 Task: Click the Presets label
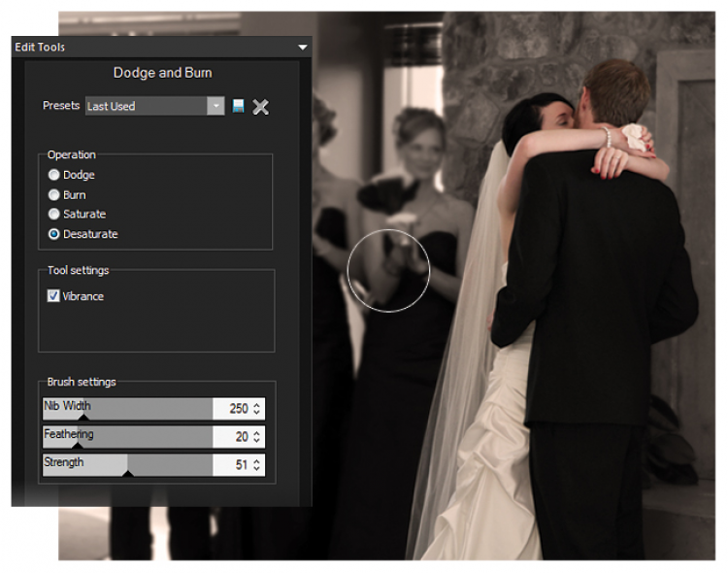(x=61, y=106)
